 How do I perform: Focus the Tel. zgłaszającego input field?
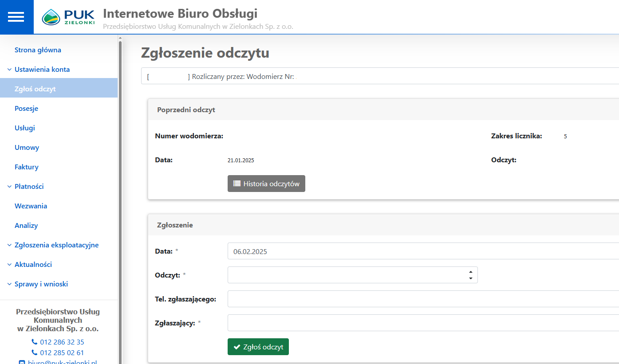point(423,299)
